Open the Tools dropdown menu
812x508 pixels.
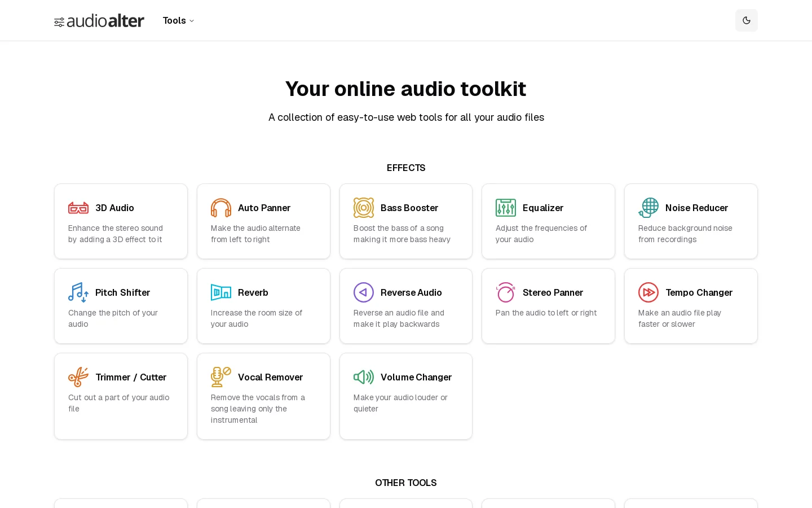179,20
